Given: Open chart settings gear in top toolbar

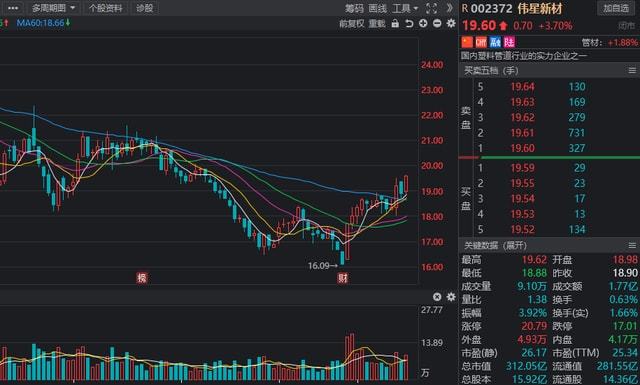Looking at the screenshot, I should (451, 23).
